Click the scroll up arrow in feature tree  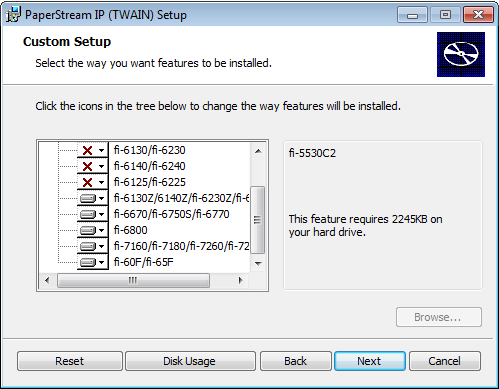pyautogui.click(x=258, y=151)
